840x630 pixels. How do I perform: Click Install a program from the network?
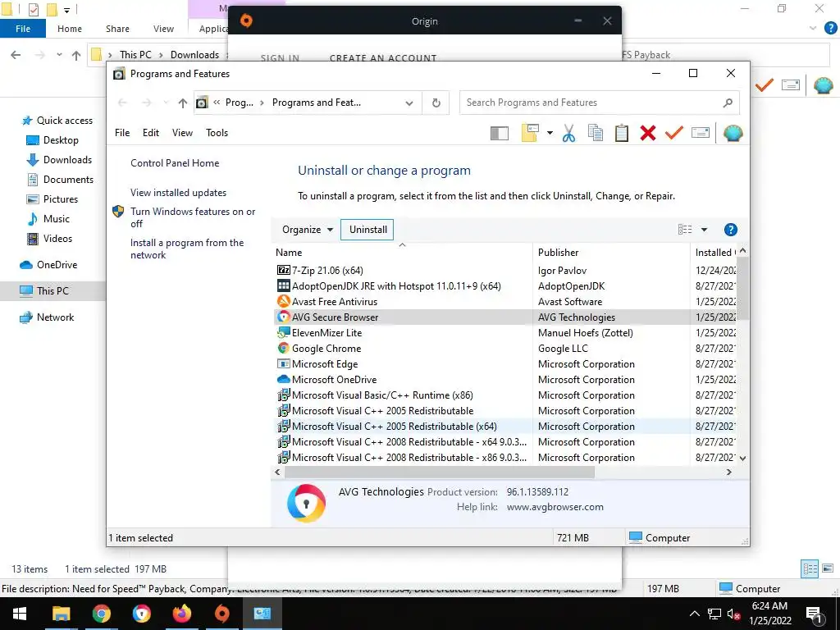[x=187, y=249]
